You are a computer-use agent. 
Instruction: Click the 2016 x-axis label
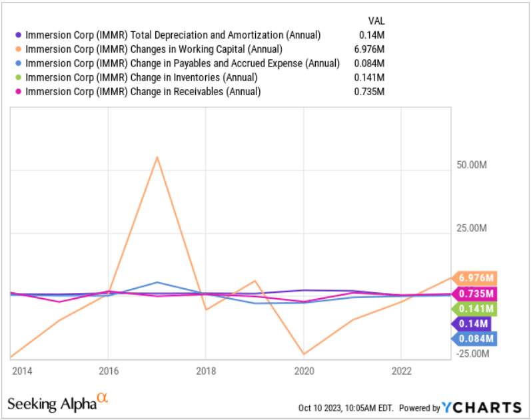(109, 371)
